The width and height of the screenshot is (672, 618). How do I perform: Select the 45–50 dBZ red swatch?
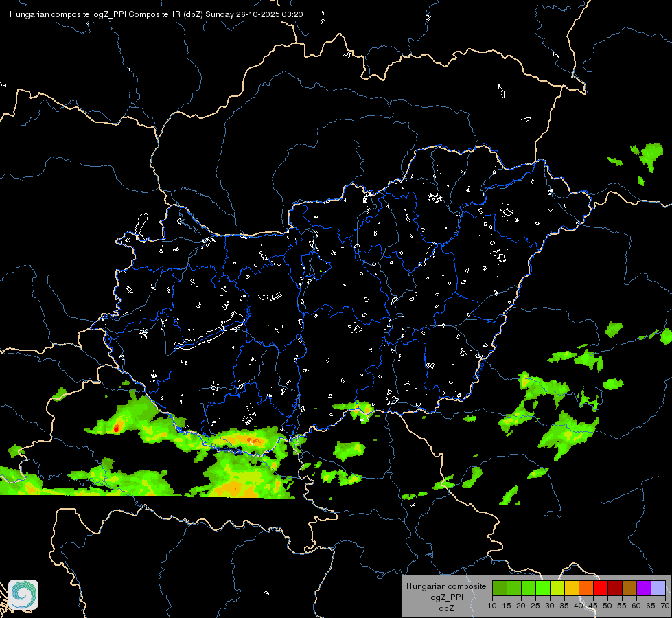pyautogui.click(x=601, y=588)
